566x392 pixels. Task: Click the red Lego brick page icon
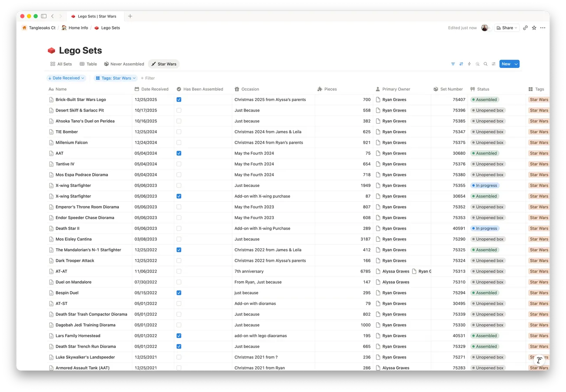[x=51, y=51]
